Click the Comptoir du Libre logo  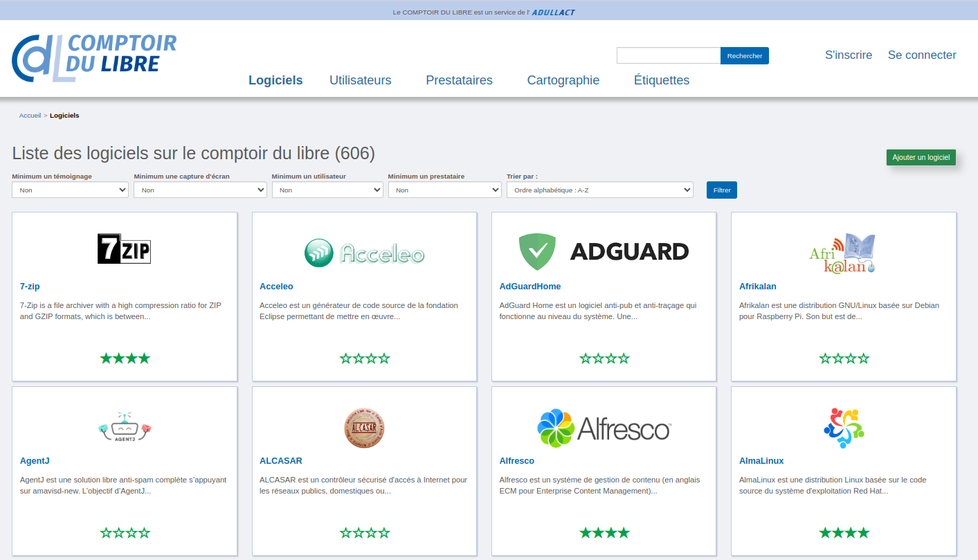[x=94, y=57]
